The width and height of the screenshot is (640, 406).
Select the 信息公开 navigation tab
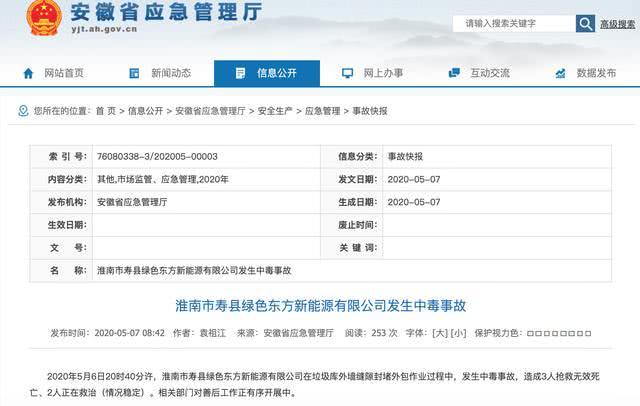click(x=267, y=73)
